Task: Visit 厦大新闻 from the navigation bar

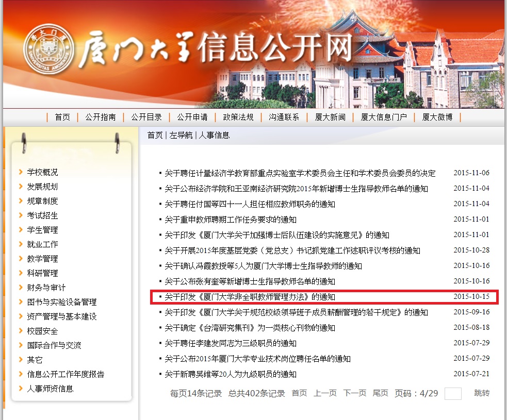Action: [330, 117]
